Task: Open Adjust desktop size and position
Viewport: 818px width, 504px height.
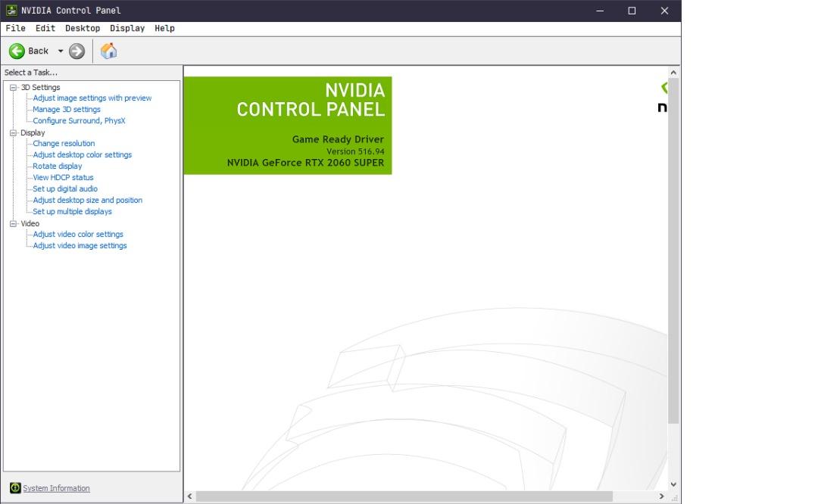Action: pos(87,200)
